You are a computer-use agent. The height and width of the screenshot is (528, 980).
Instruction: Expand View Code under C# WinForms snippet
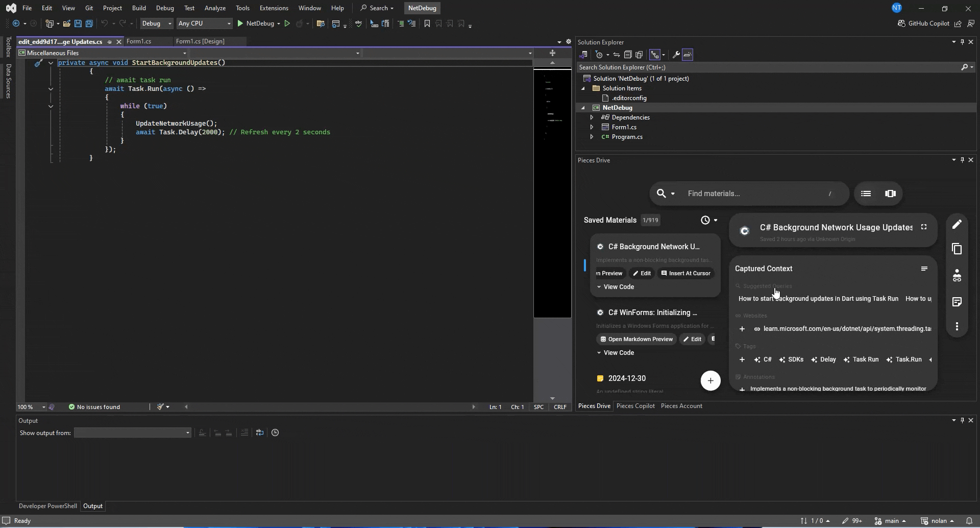pyautogui.click(x=616, y=353)
